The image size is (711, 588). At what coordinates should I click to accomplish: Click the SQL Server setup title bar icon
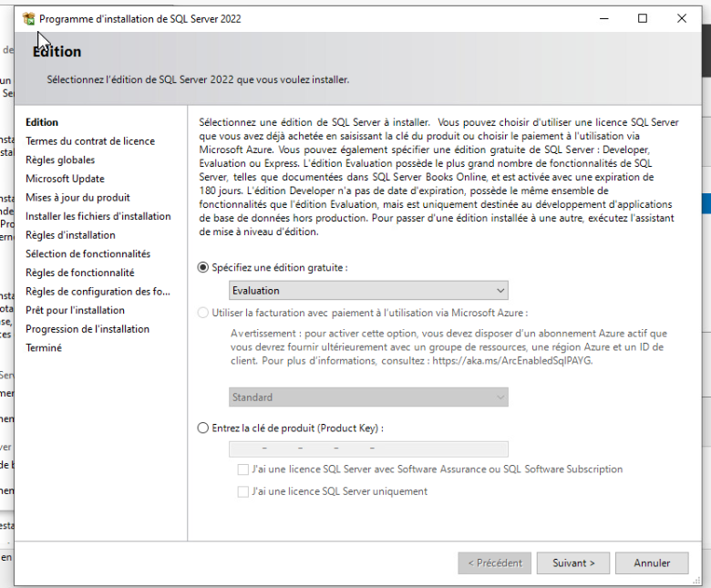tap(28, 19)
